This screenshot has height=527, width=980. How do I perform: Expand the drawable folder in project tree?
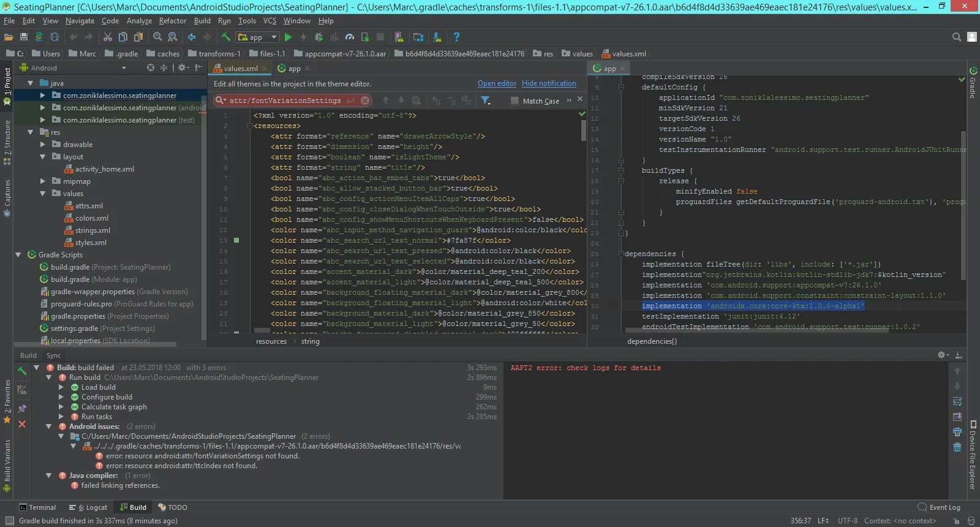tap(42, 145)
